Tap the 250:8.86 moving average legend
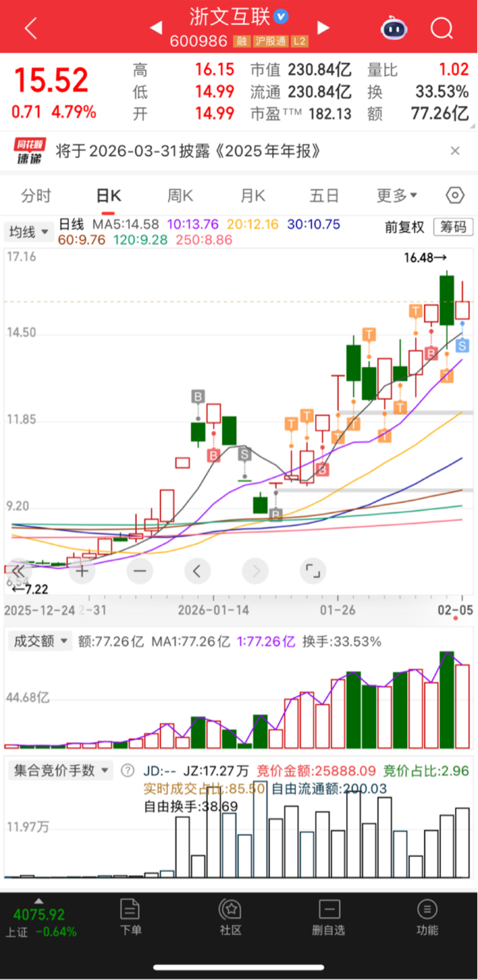 point(204,240)
